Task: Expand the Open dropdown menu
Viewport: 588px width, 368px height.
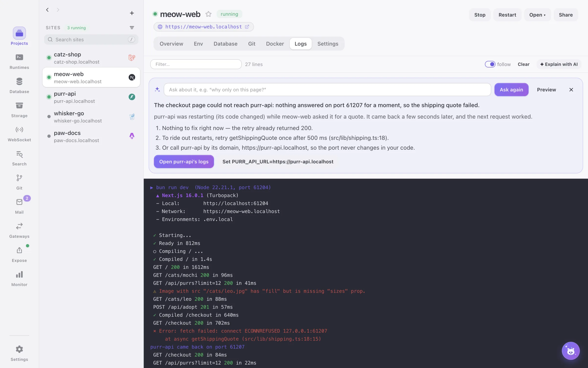Action: 537,15
